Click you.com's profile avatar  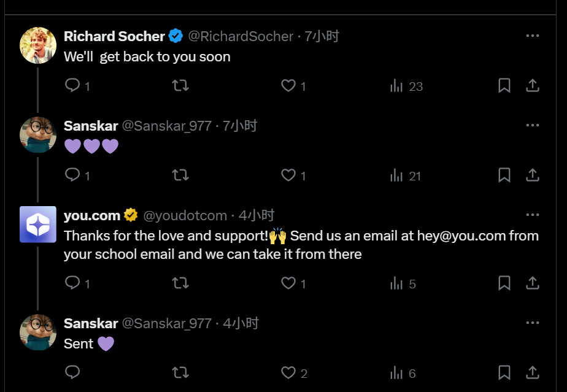pyautogui.click(x=38, y=225)
